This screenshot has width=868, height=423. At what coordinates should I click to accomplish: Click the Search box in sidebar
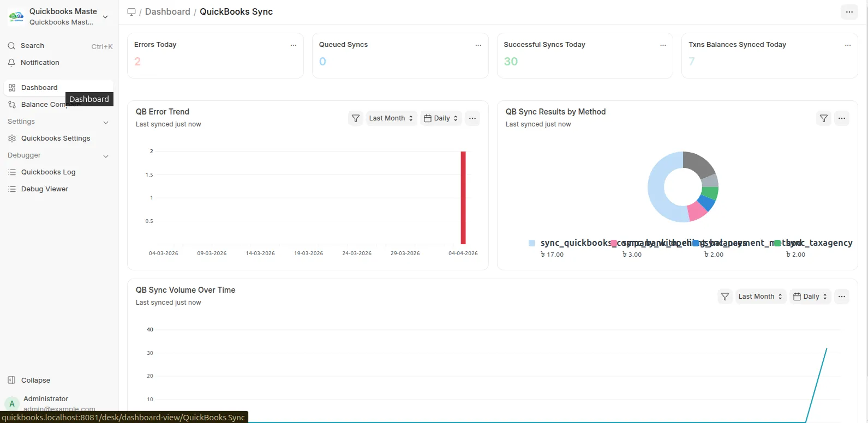coord(59,46)
